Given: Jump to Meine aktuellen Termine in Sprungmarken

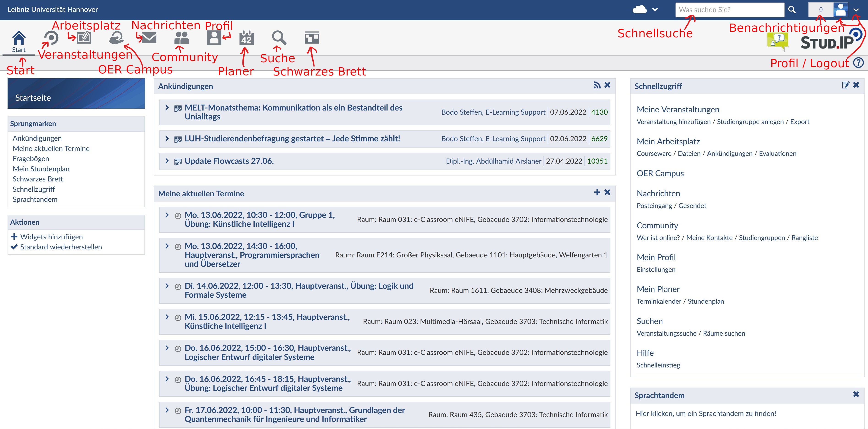Looking at the screenshot, I should click(x=51, y=148).
